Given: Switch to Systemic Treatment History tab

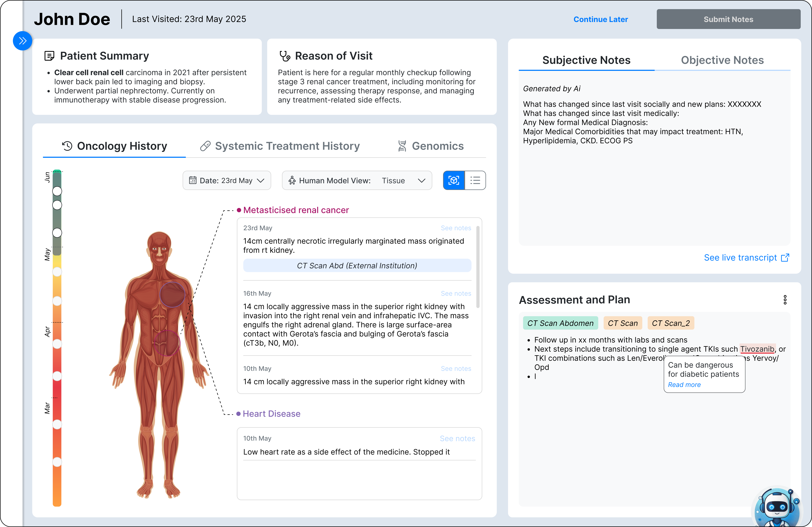Looking at the screenshot, I should [287, 146].
